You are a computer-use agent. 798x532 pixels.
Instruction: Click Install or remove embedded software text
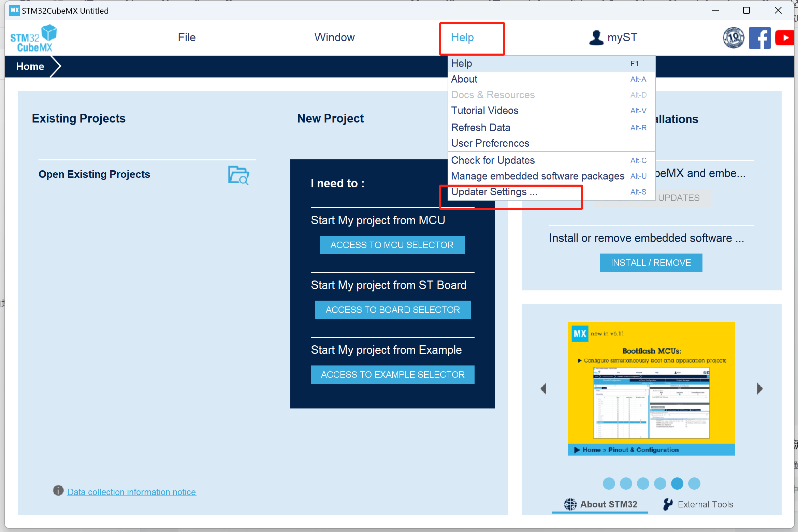coord(646,238)
